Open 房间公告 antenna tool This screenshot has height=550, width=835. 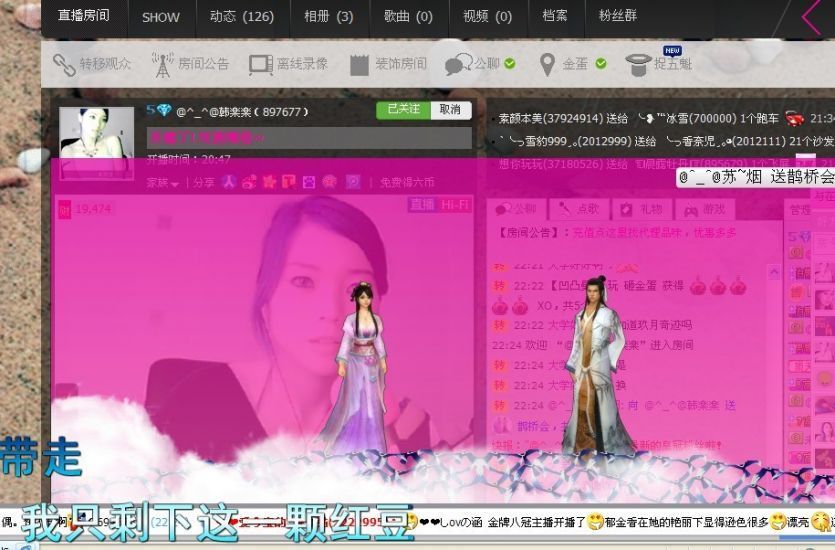190,64
